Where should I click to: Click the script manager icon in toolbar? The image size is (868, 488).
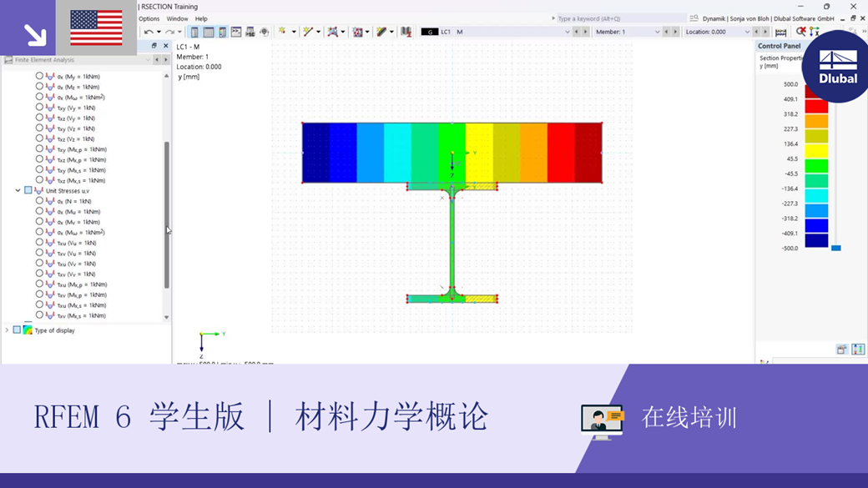pyautogui.click(x=250, y=32)
